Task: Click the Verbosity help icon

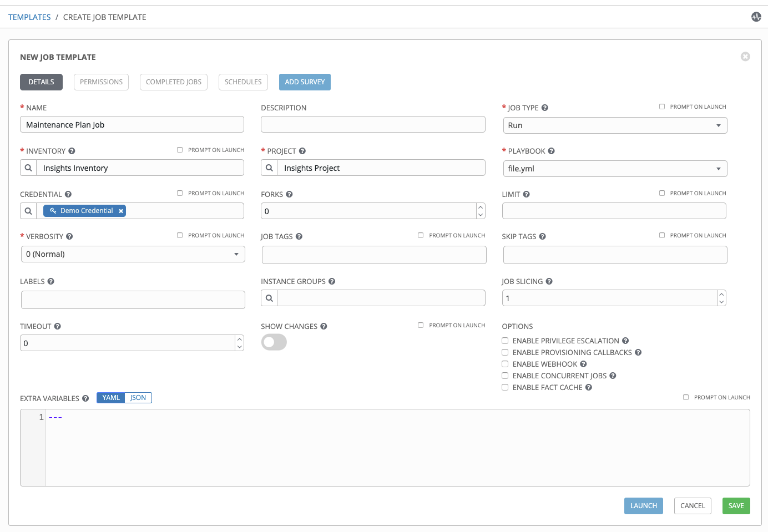Action: point(69,236)
